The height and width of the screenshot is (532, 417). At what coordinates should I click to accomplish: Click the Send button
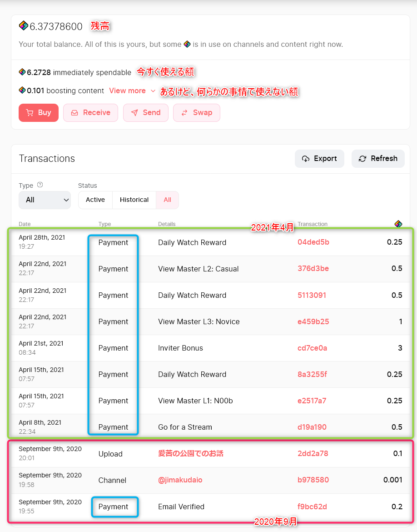145,113
